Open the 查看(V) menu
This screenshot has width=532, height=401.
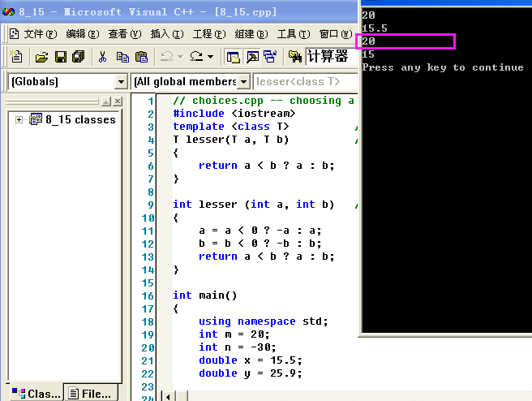[125, 34]
